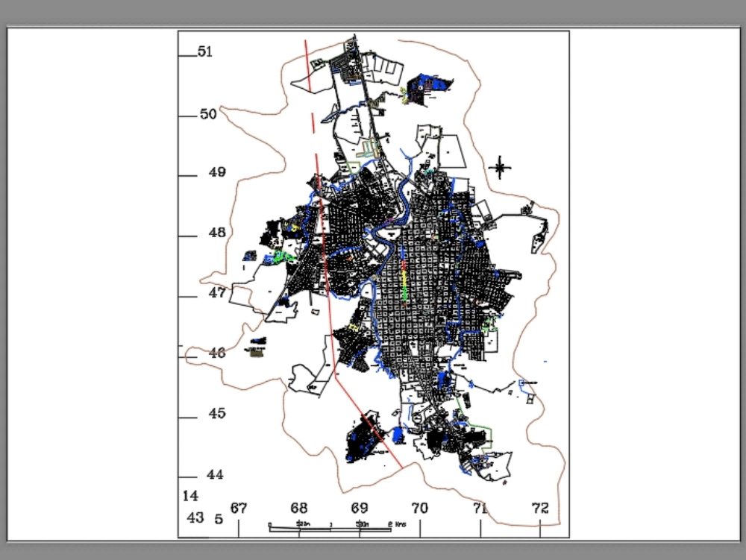Click the north arrow symbol
The width and height of the screenshot is (746, 560).
[x=500, y=168]
